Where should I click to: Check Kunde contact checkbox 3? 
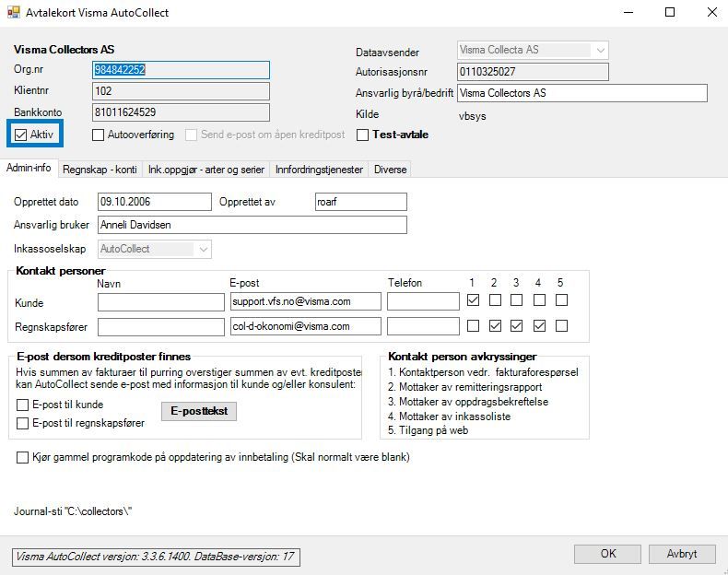(x=516, y=300)
